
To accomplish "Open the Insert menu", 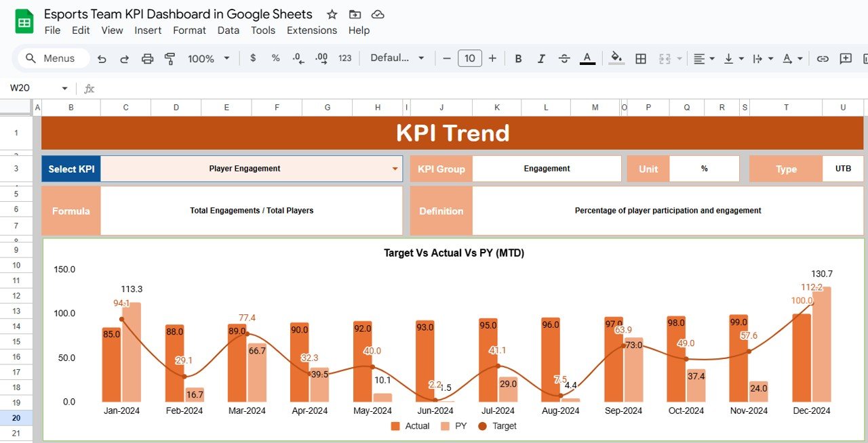I will coord(148,30).
